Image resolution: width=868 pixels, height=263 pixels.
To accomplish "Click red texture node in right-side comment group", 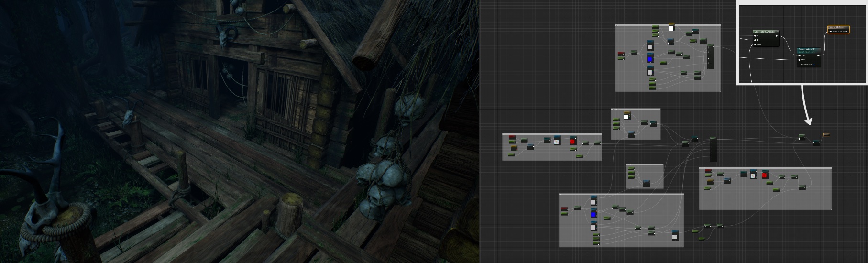I will [765, 175].
